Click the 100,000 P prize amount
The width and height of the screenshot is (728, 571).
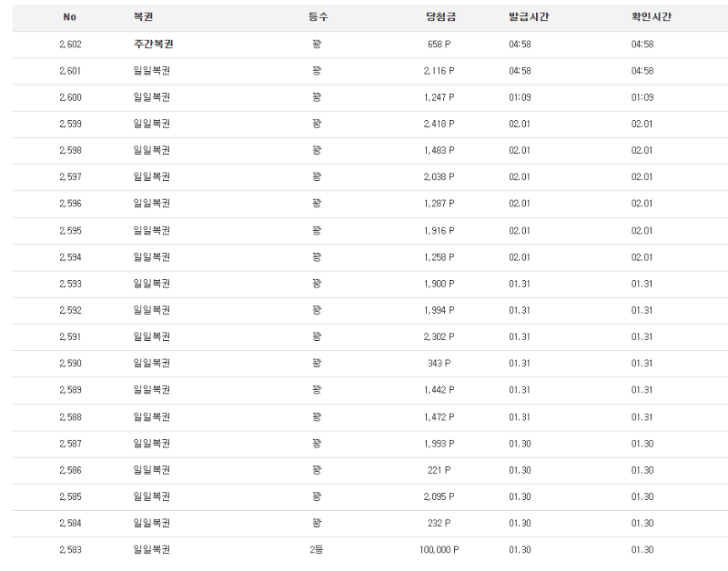[439, 549]
